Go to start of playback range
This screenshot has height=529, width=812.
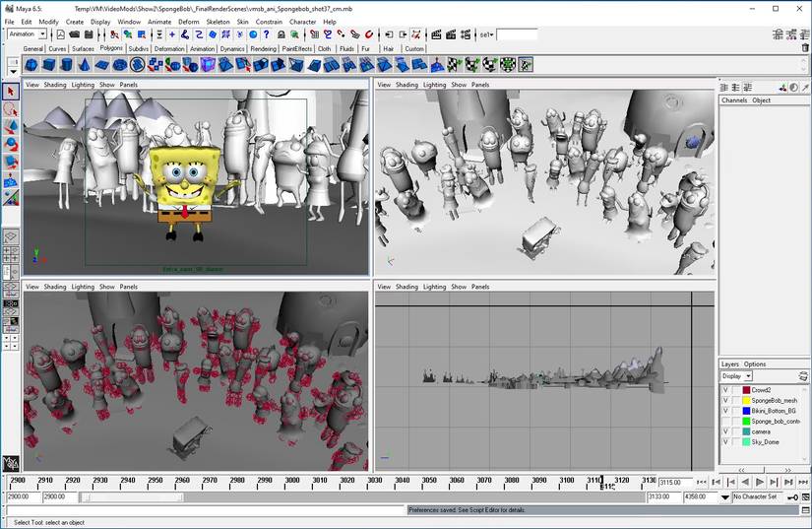702,483
